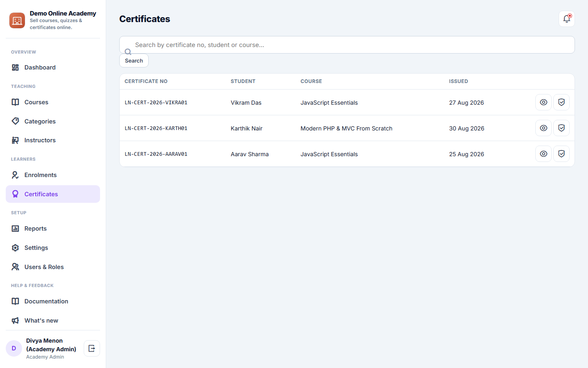Screen dimensions: 588x368
Task: Open the Documentation link
Action: 53,301
